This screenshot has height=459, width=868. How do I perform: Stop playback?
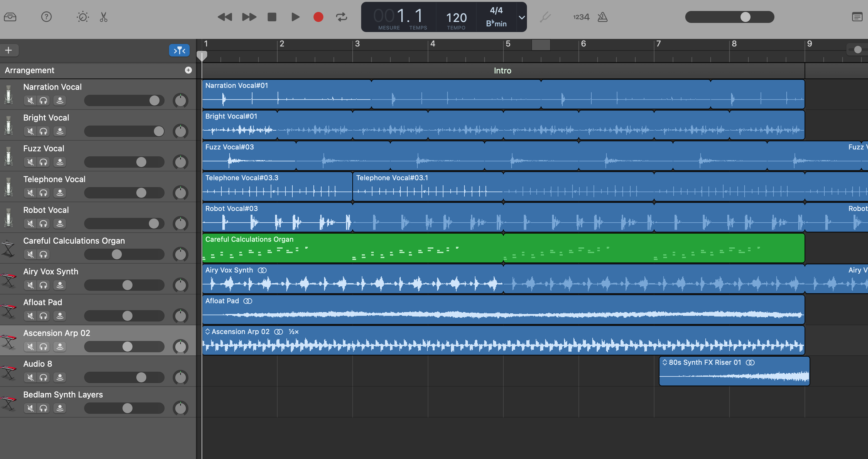(272, 17)
